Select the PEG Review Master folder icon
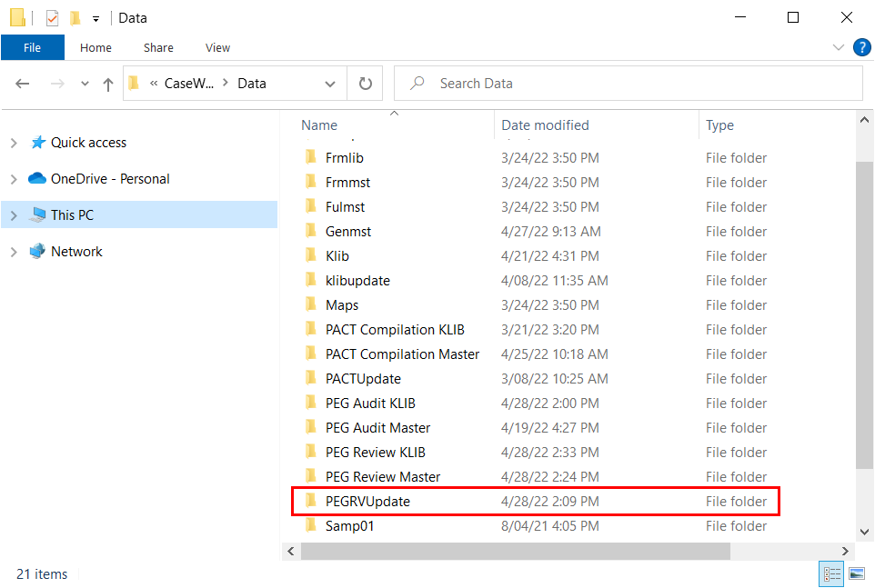This screenshot has width=875, height=588. [x=311, y=476]
